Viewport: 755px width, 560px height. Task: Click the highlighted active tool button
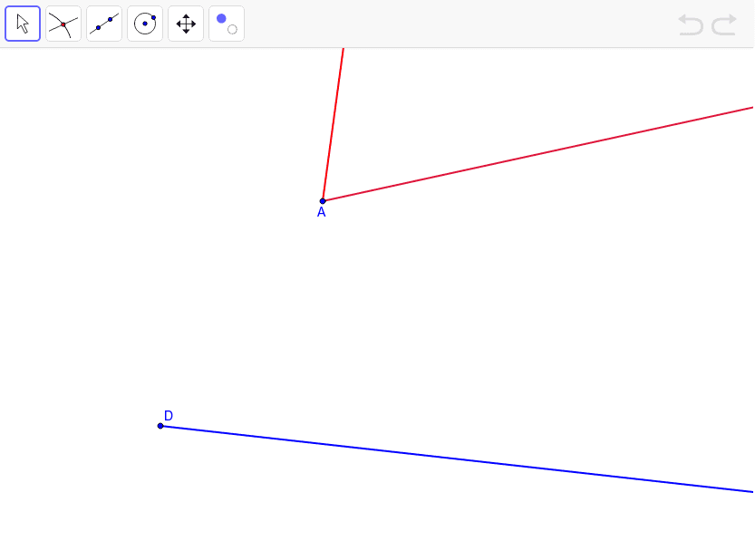click(x=22, y=23)
